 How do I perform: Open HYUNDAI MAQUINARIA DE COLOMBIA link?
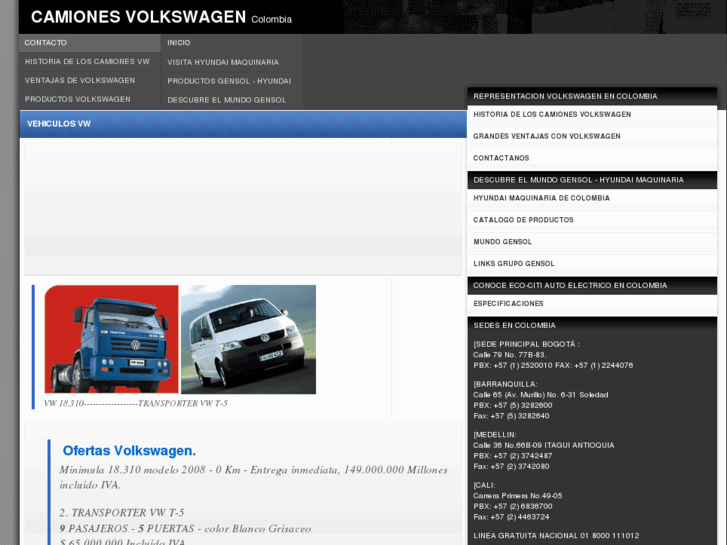pos(592,198)
